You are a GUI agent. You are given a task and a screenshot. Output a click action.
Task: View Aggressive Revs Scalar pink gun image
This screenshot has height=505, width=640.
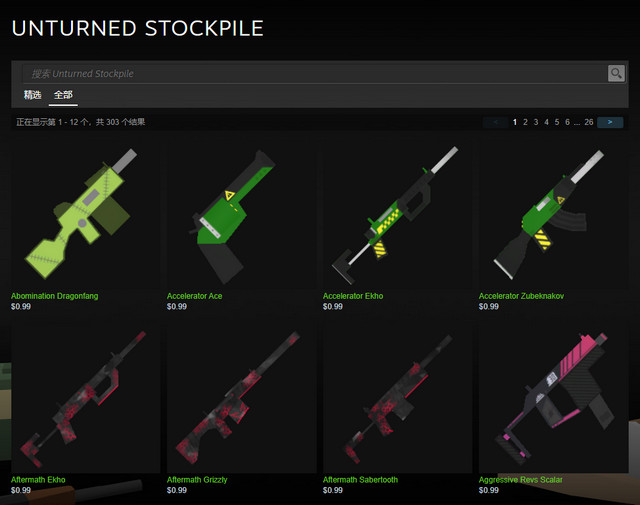point(553,397)
